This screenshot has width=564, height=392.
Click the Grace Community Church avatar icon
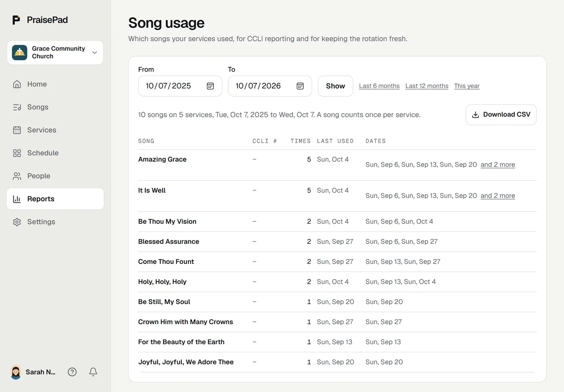pyautogui.click(x=20, y=53)
